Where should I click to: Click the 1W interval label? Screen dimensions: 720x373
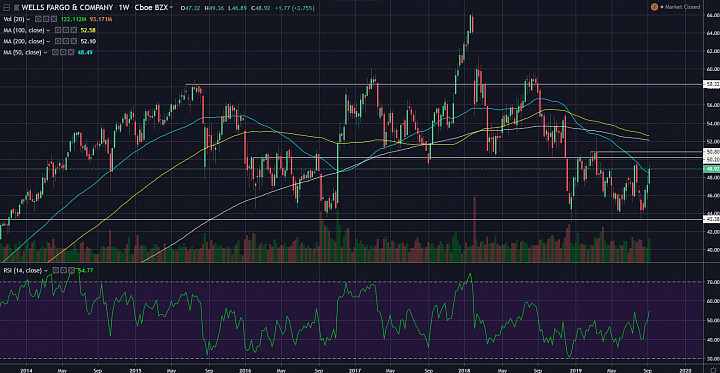point(124,8)
